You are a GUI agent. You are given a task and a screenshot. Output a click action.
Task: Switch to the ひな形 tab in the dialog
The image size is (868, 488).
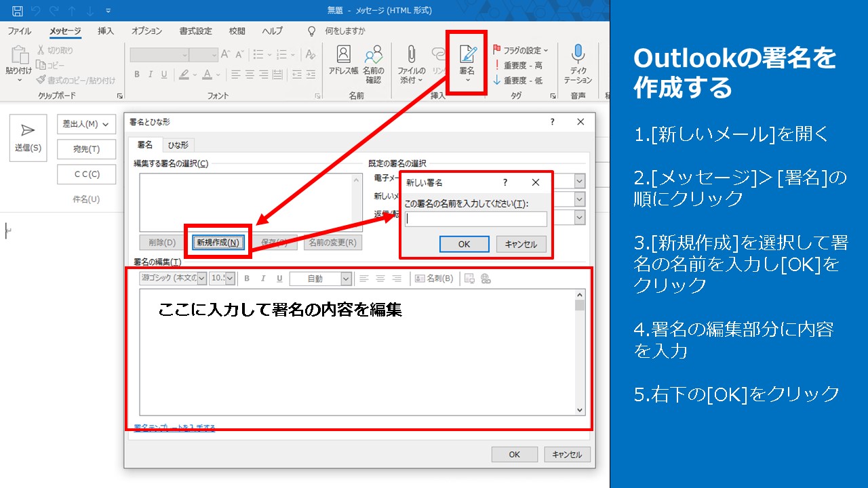pyautogui.click(x=179, y=144)
